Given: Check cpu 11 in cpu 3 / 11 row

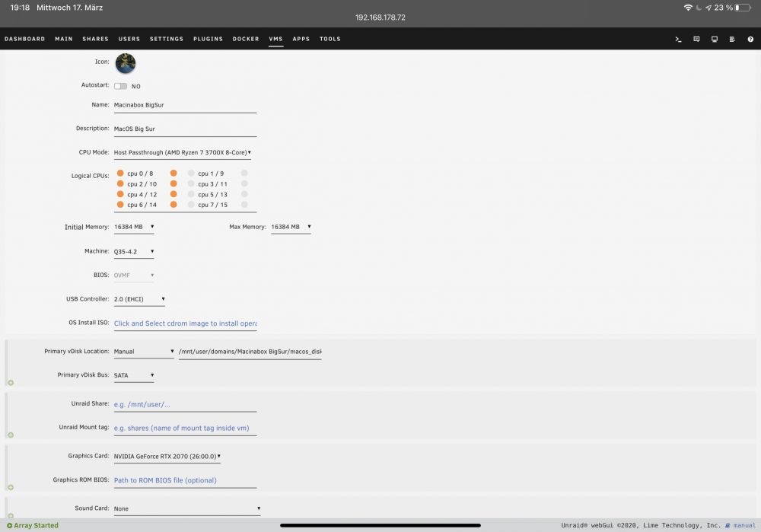Looking at the screenshot, I should point(244,183).
